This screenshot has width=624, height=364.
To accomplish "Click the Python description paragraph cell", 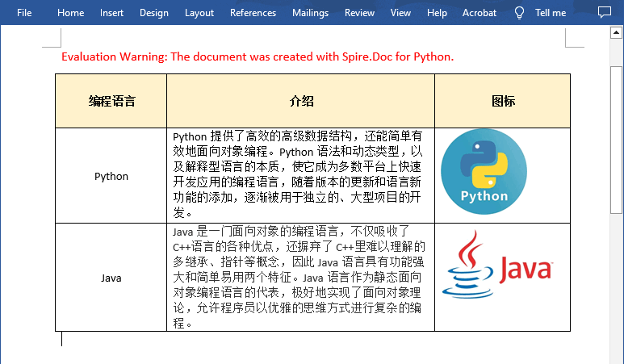I will pyautogui.click(x=301, y=175).
